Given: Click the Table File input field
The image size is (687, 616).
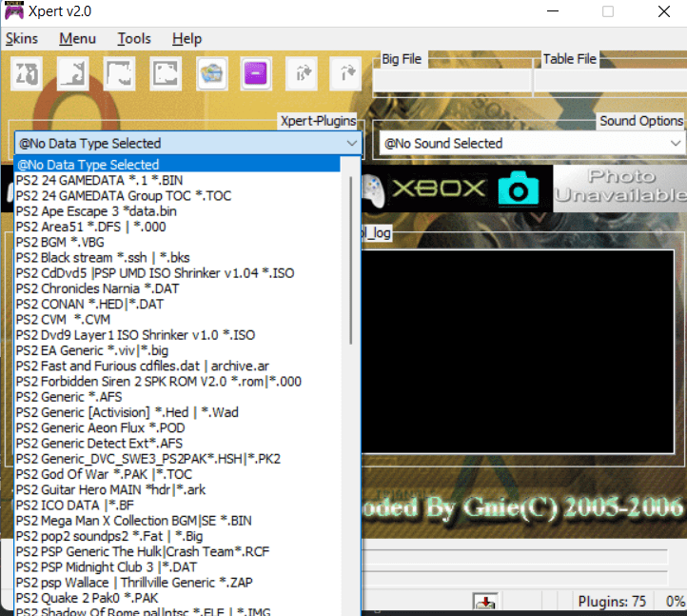Looking at the screenshot, I should click(x=610, y=80).
